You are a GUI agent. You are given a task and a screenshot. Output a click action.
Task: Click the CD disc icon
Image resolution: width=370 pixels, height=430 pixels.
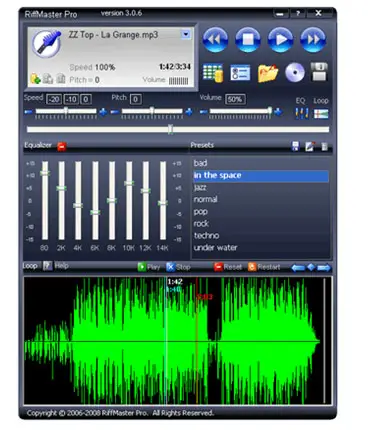point(295,72)
